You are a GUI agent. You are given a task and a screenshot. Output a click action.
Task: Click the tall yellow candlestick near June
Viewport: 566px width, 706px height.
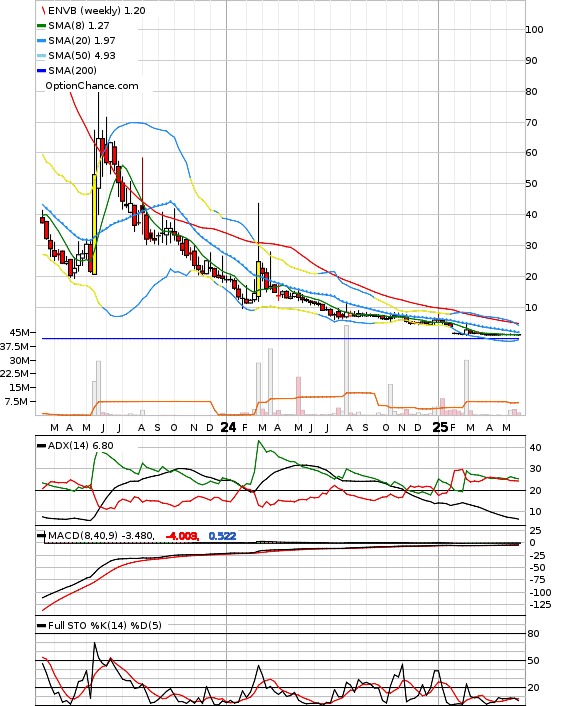pos(95,224)
